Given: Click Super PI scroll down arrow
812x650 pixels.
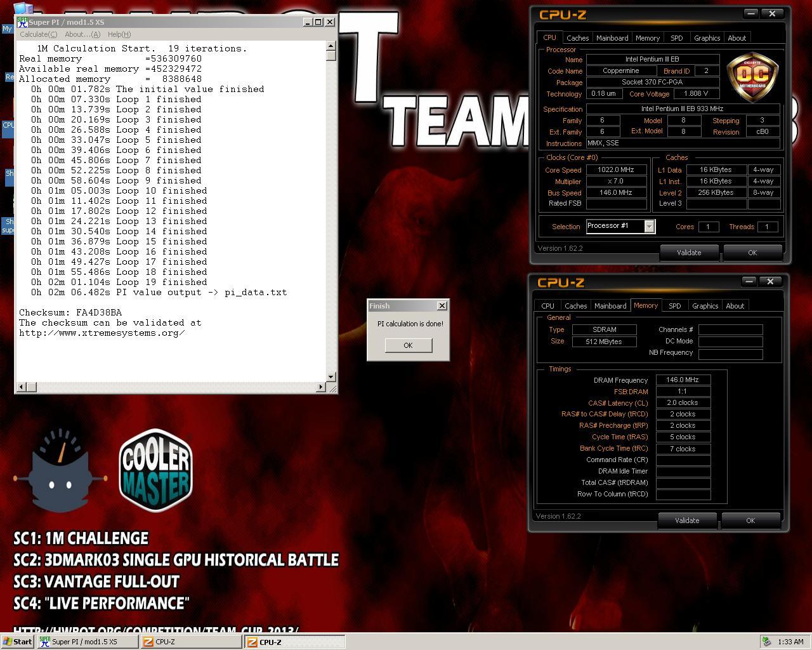Looking at the screenshot, I should [x=331, y=376].
